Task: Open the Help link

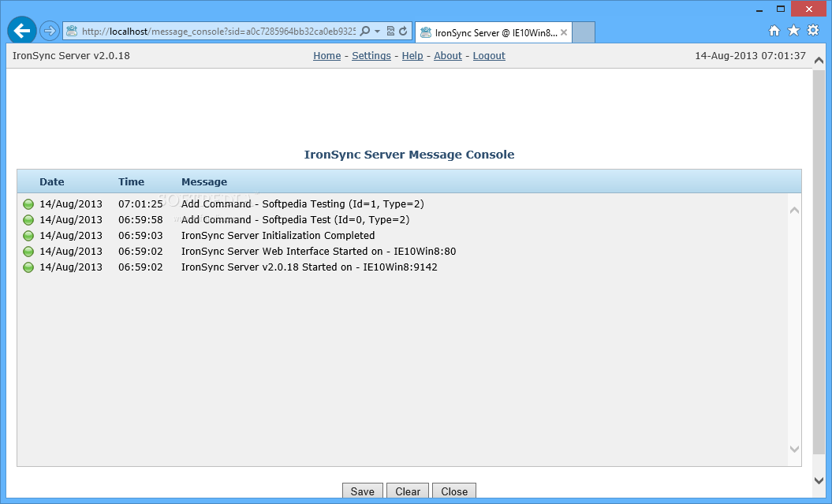Action: 412,56
